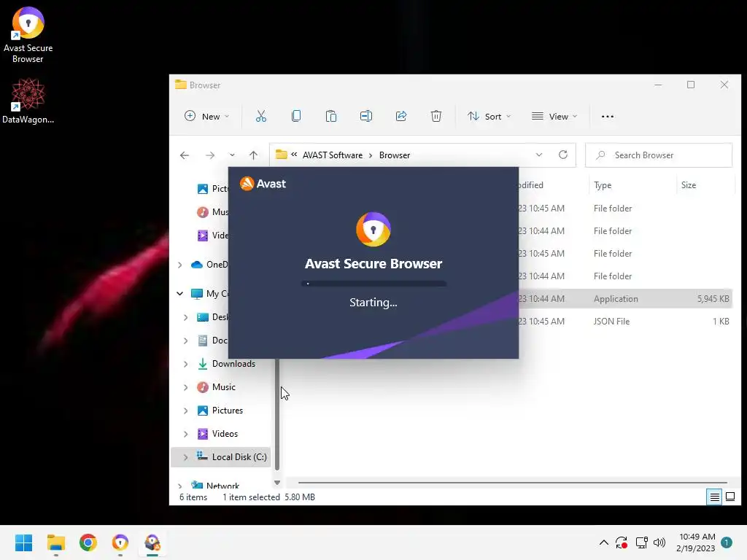This screenshot has width=747, height=560.
Task: Open the notification badge counter
Action: [x=727, y=542]
